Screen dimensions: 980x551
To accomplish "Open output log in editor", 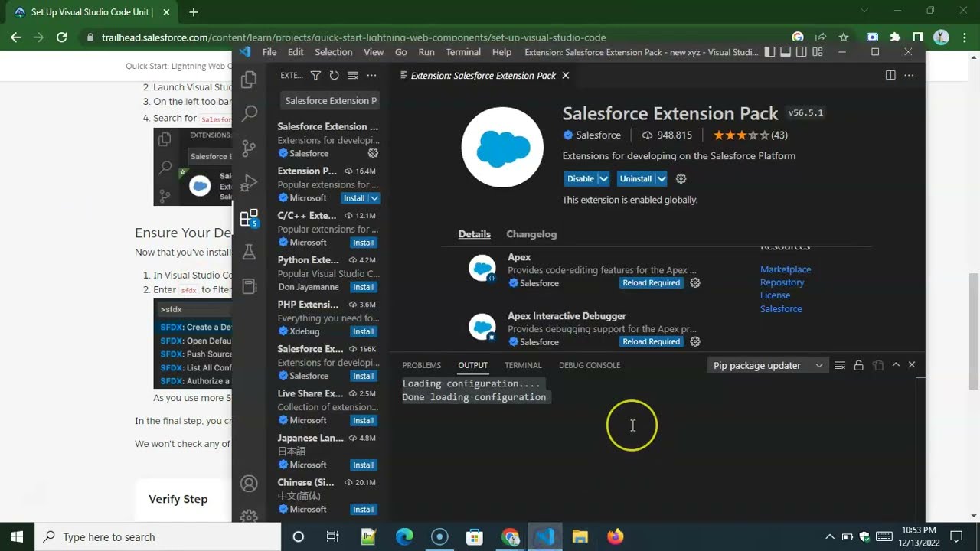I will point(877,365).
